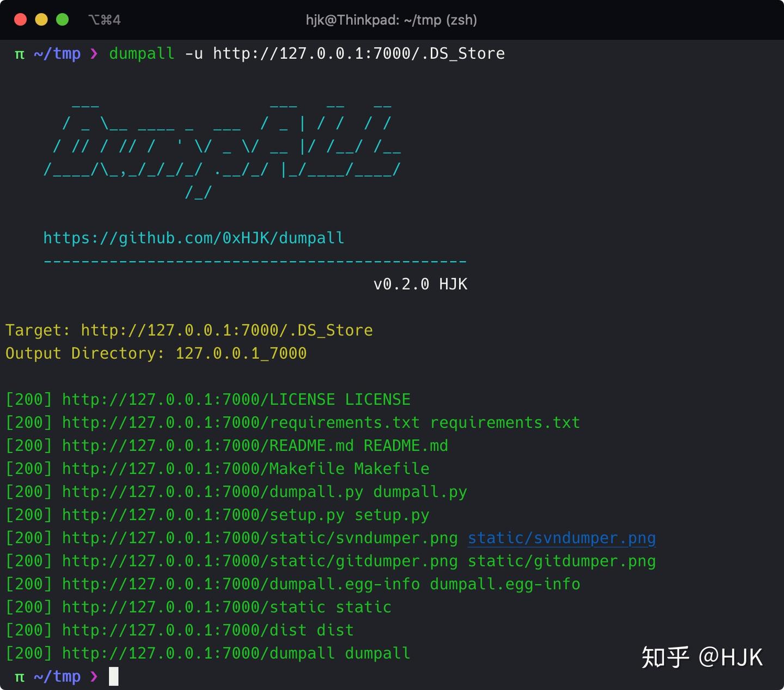Click the hjk@Thinkpad: ~/tmp (zsh) title

pyautogui.click(x=391, y=20)
